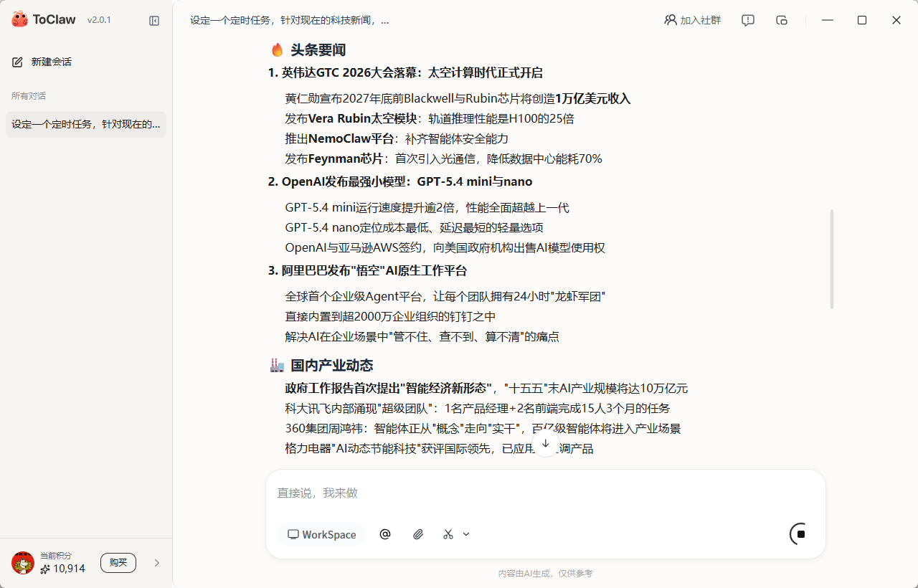
Task: Stop the current AI generation
Action: click(x=798, y=534)
